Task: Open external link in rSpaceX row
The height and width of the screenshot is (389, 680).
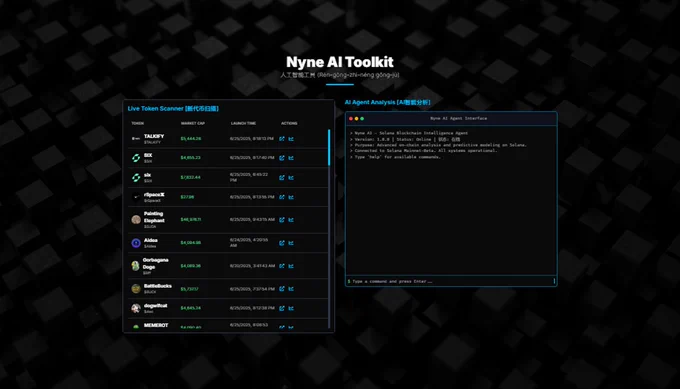Action: (x=282, y=197)
